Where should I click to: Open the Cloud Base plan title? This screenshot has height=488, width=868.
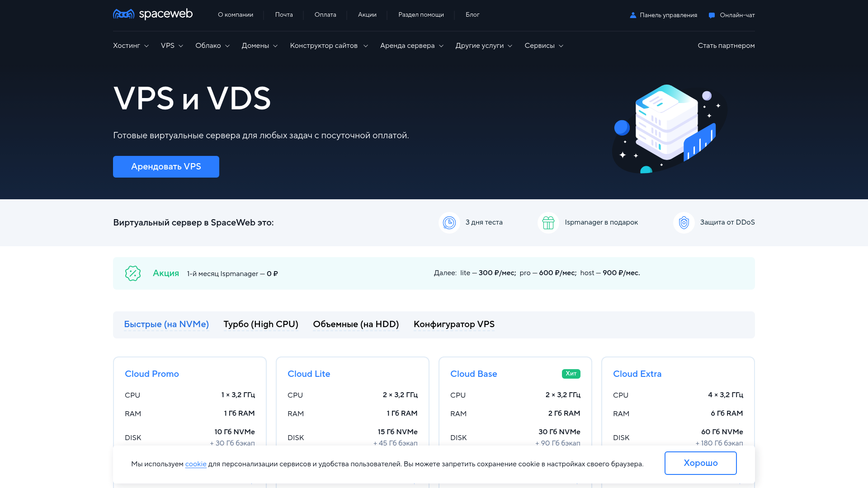(x=473, y=374)
